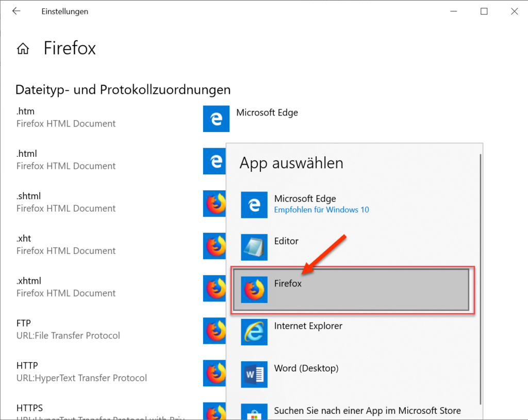
Task: Click the FTP protocol label
Action: coord(24,324)
